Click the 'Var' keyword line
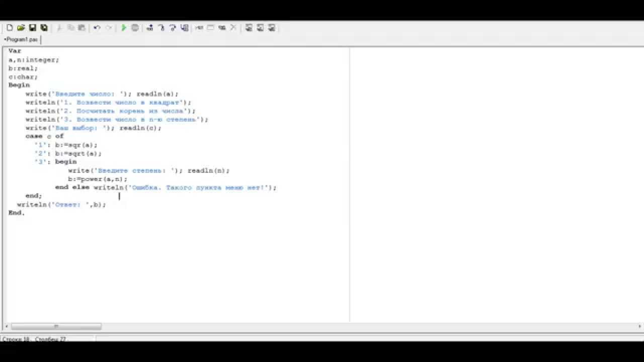Screen dimensions: 644x362 15,51
